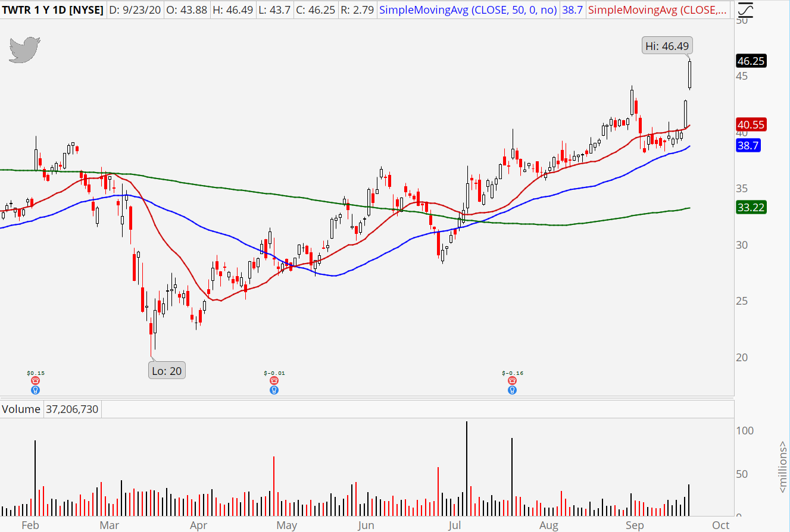Click the 100 label on the volume axis
This screenshot has height=532, width=790.
[744, 431]
